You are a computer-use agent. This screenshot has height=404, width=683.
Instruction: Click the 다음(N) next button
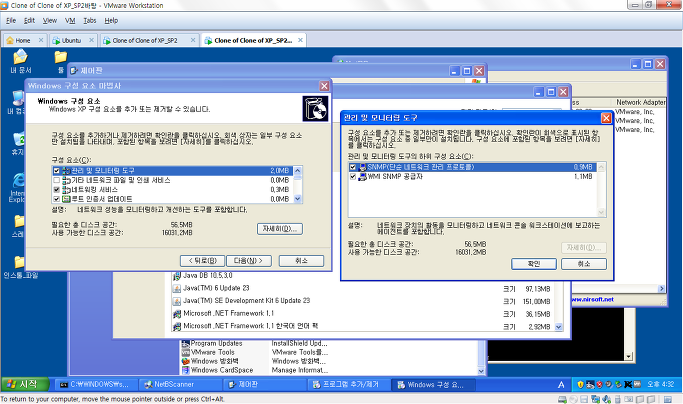[x=249, y=261]
